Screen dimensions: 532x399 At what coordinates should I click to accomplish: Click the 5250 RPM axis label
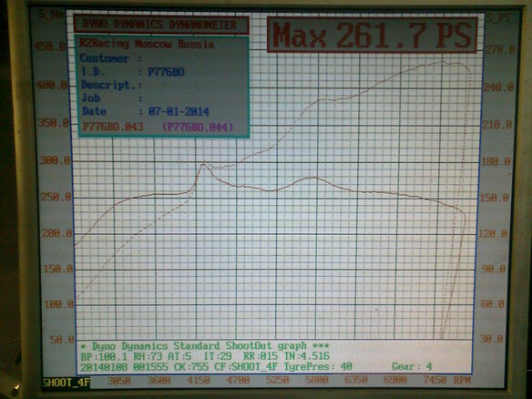278,381
